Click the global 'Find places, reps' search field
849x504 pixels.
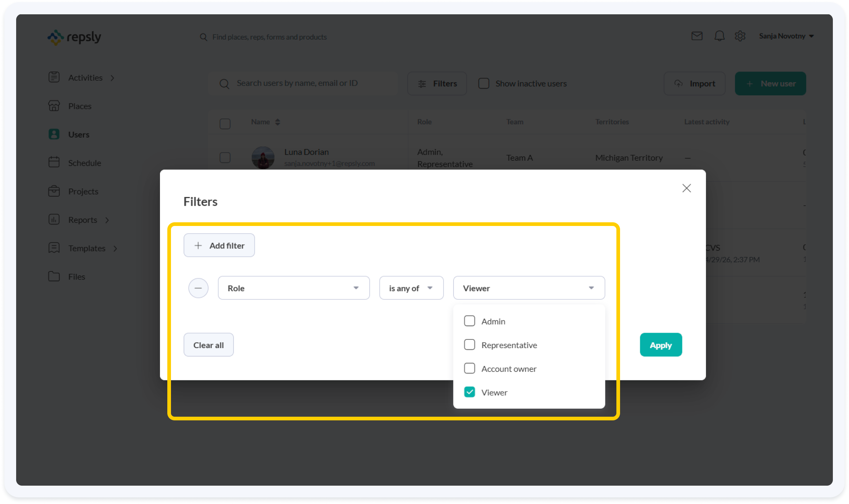coord(269,37)
